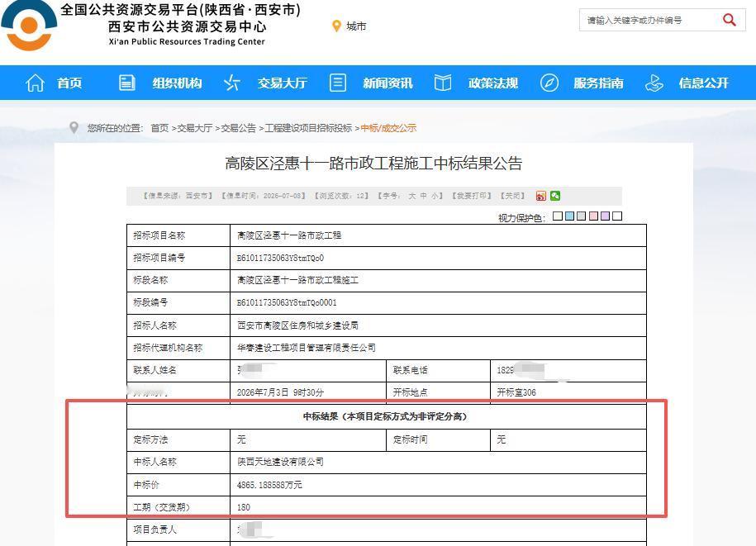The height and width of the screenshot is (546, 756).
Task: Click agency 华春建设工程项目管理有限责任公司
Action: 307,348
